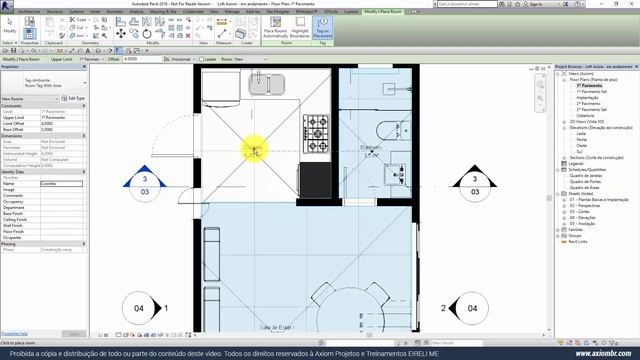Select the Rotate tool
Screen dimensions: 640x360
(147, 34)
